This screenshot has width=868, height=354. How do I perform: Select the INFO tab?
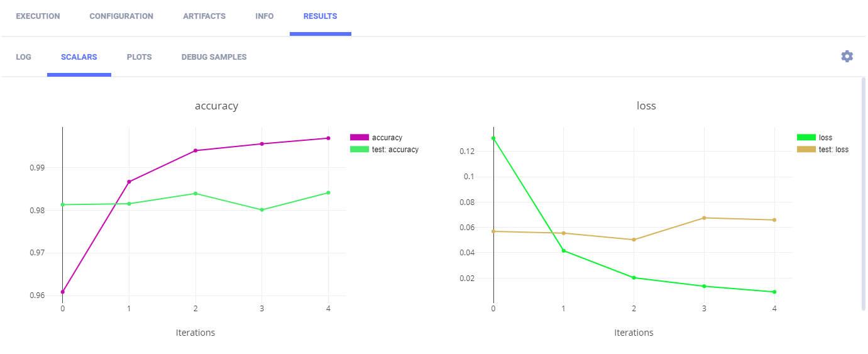coord(265,16)
